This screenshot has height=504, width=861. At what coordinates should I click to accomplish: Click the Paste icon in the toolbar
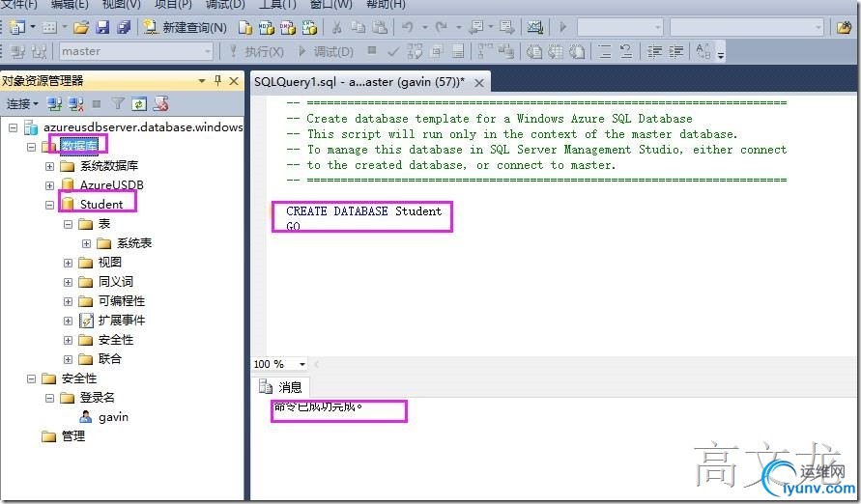pyautogui.click(x=380, y=27)
